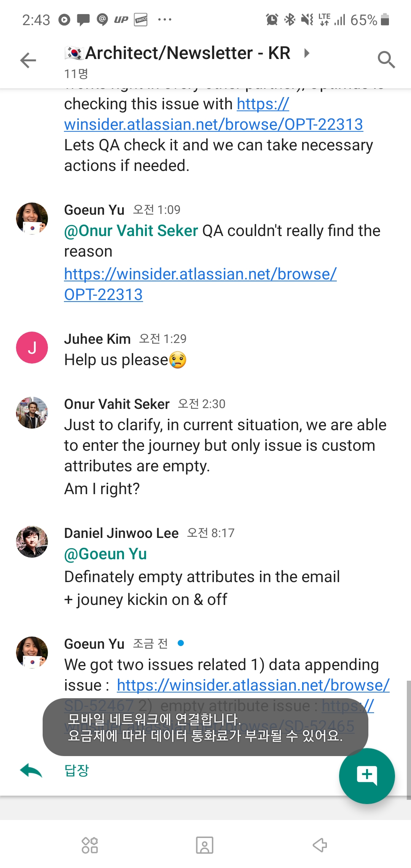Tap the mobile network toast notification

[205, 727]
